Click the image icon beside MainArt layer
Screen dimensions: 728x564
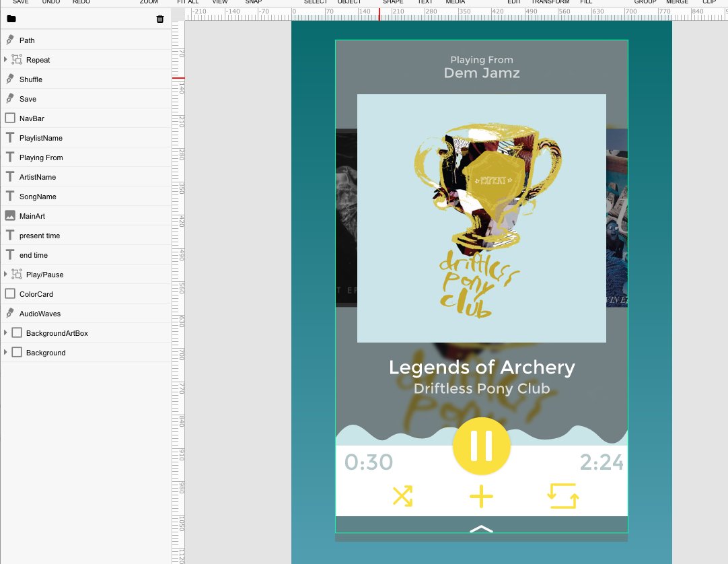(x=9, y=215)
